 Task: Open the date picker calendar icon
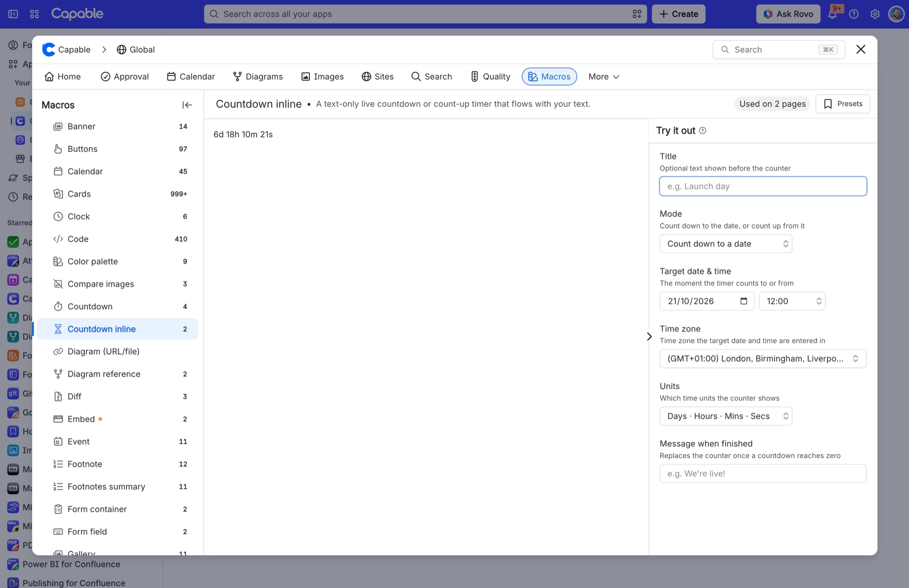[x=744, y=301]
